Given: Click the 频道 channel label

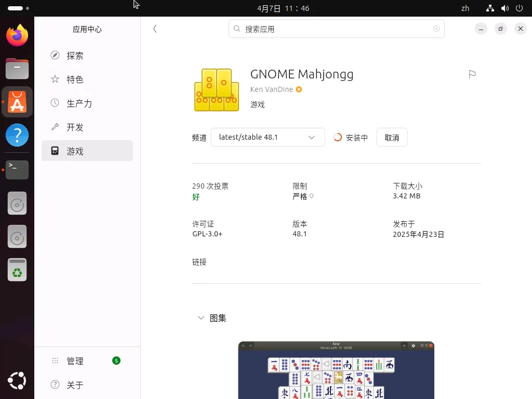Looking at the screenshot, I should (x=199, y=137).
